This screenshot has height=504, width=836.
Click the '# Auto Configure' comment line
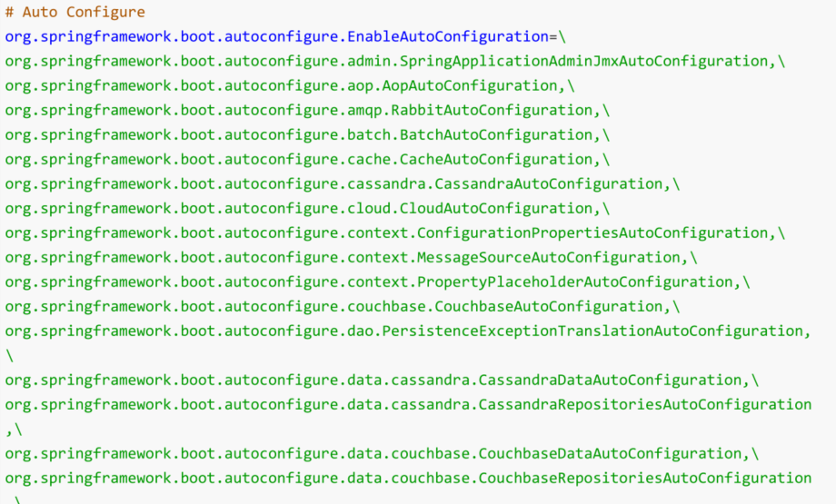click(x=75, y=12)
